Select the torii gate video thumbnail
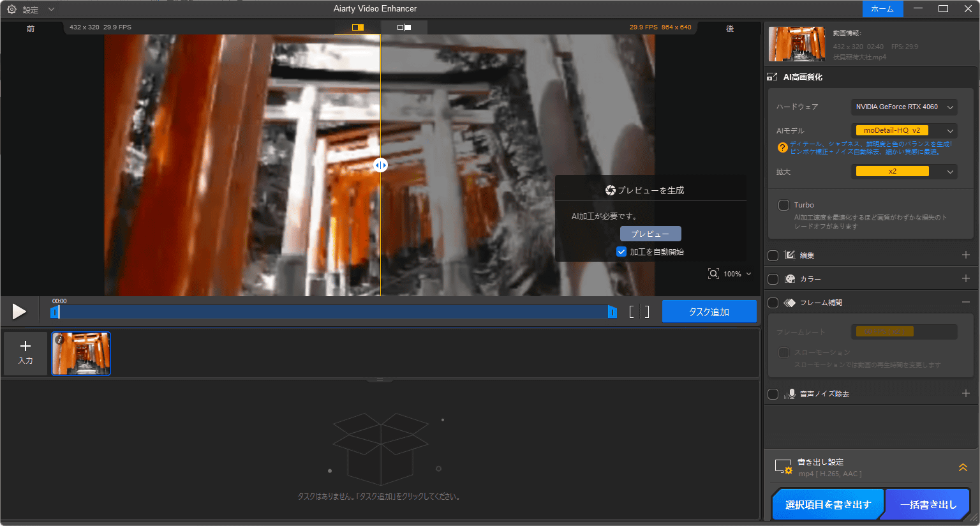The width and height of the screenshot is (980, 526). 81,354
